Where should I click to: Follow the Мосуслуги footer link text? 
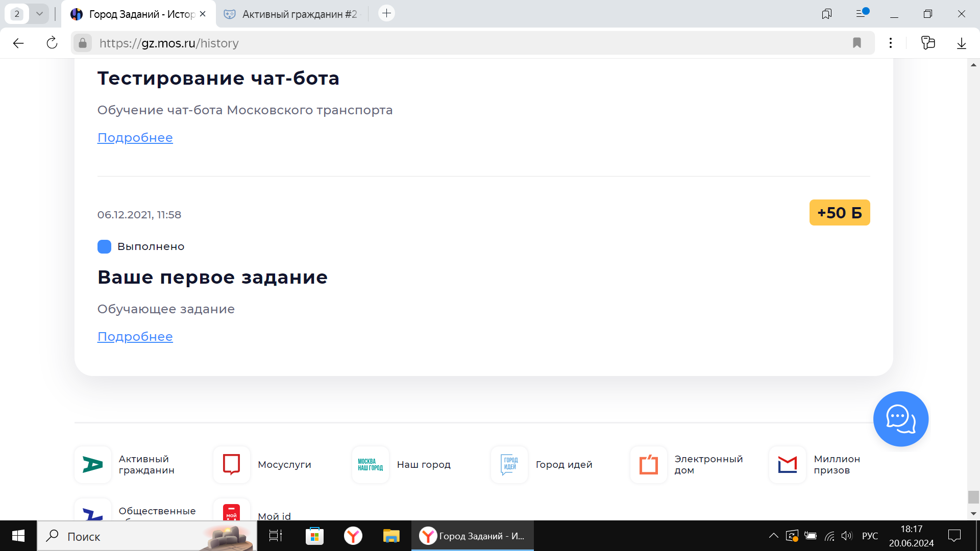tap(284, 465)
